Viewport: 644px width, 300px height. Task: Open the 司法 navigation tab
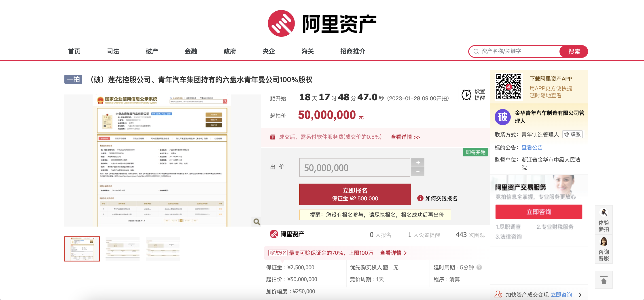113,51
